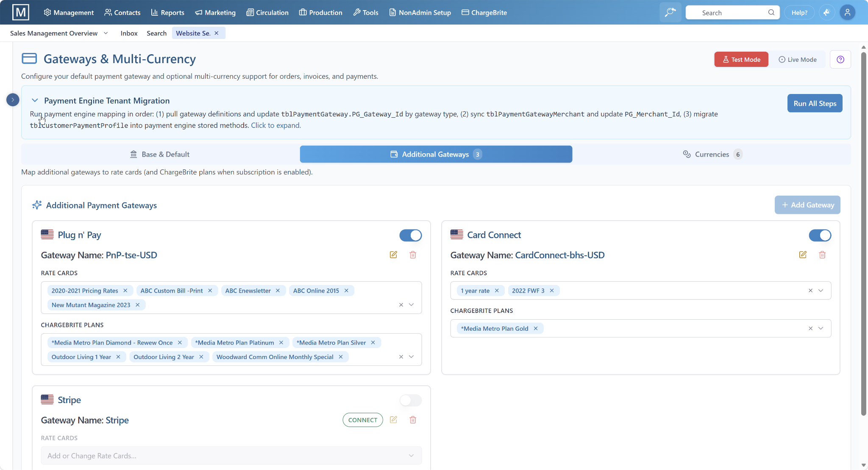The height and width of the screenshot is (470, 868).
Task: Click the top Search input field
Action: pos(732,12)
